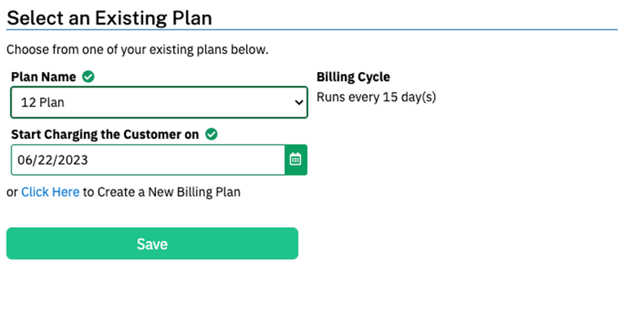Click the "Choose from one of your existing plans" text
The height and width of the screenshot is (327, 644).
[137, 50]
